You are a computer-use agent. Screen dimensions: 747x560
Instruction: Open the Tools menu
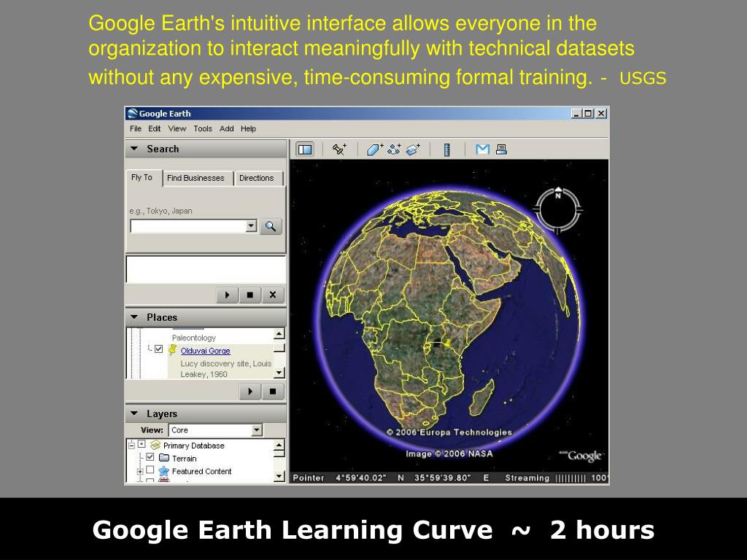[x=203, y=128]
